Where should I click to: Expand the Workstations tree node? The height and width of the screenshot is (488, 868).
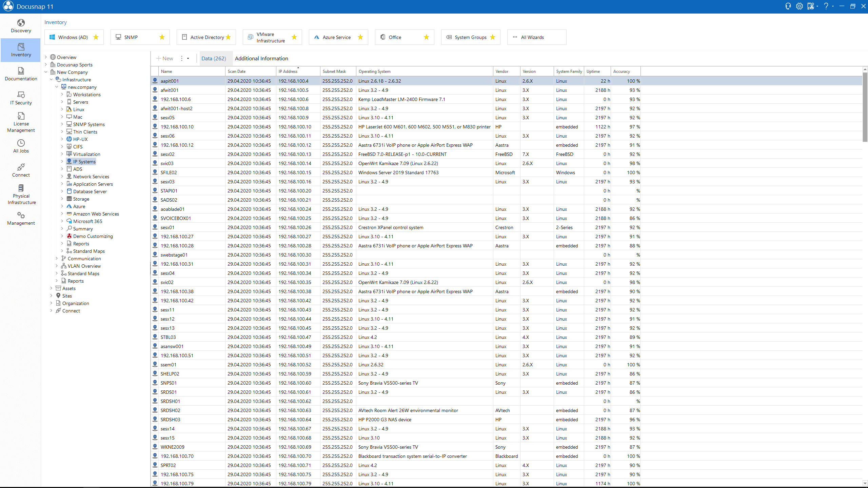pos(62,95)
